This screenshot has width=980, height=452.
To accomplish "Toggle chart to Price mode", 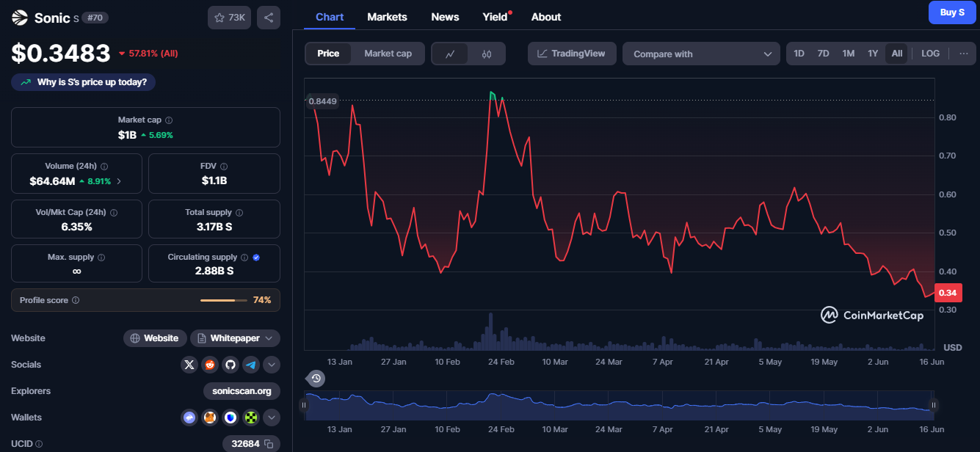I will [328, 54].
